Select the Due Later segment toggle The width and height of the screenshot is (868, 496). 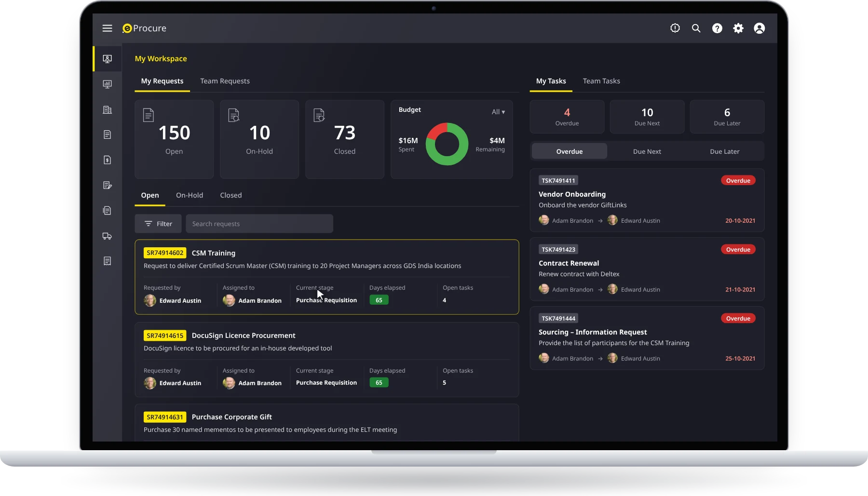tap(725, 151)
